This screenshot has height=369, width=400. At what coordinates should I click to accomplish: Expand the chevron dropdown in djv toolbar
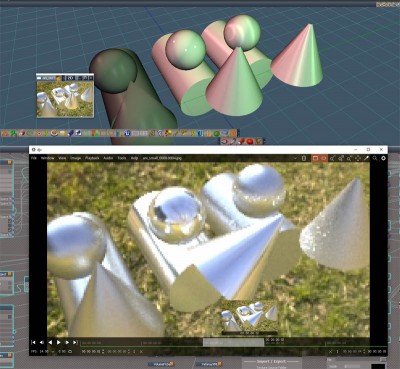click(295, 158)
